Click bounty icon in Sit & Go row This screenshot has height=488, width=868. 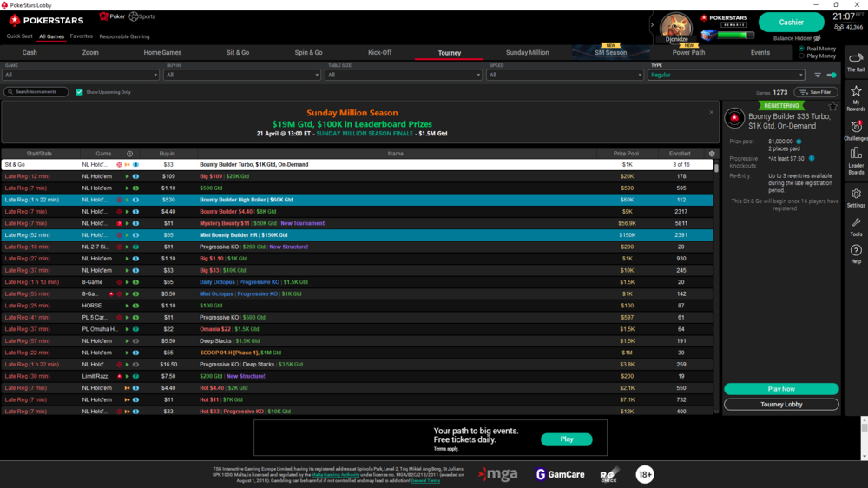point(119,164)
